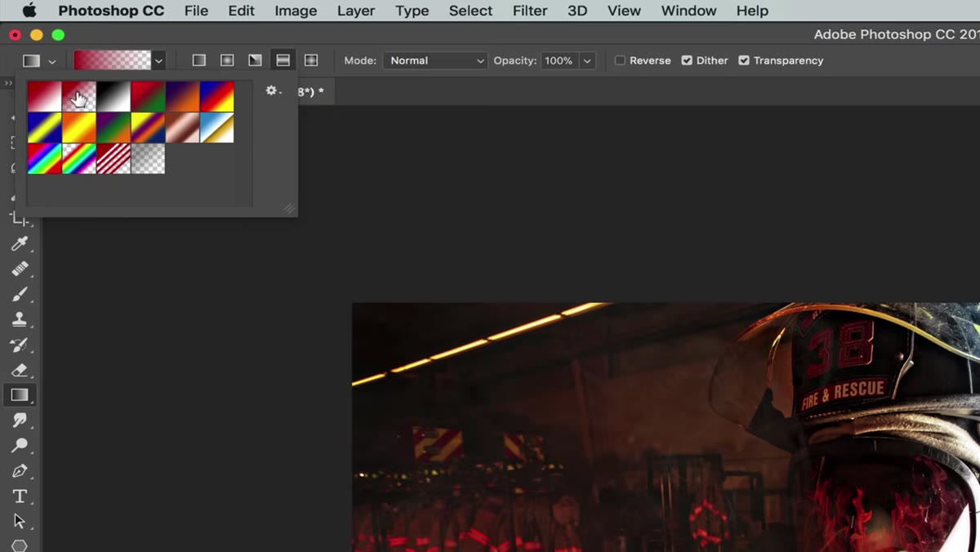Open the Select menu
The width and height of the screenshot is (980, 552).
471,11
